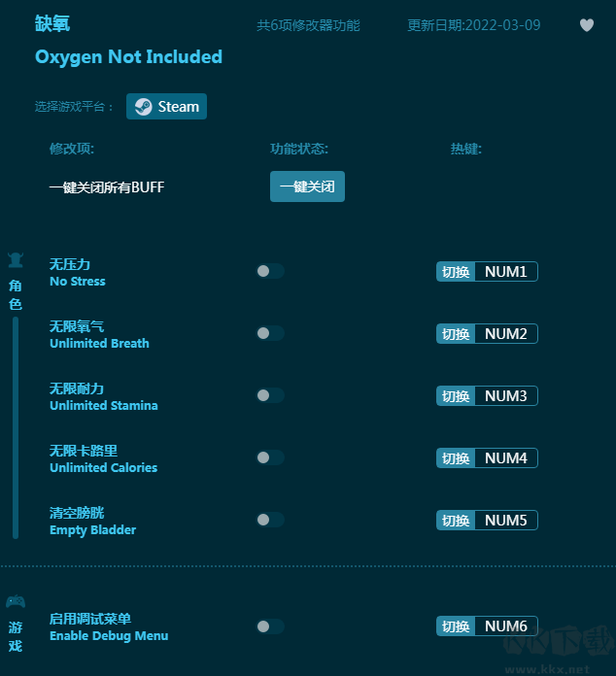Image resolution: width=616 pixels, height=676 pixels.
Task: Enable the Debug Menu toggle
Action: (x=270, y=626)
